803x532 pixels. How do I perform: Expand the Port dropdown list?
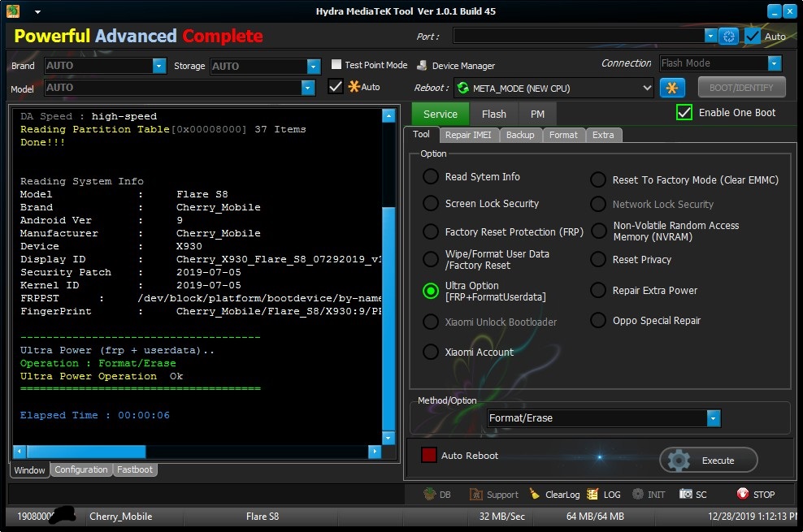click(710, 36)
